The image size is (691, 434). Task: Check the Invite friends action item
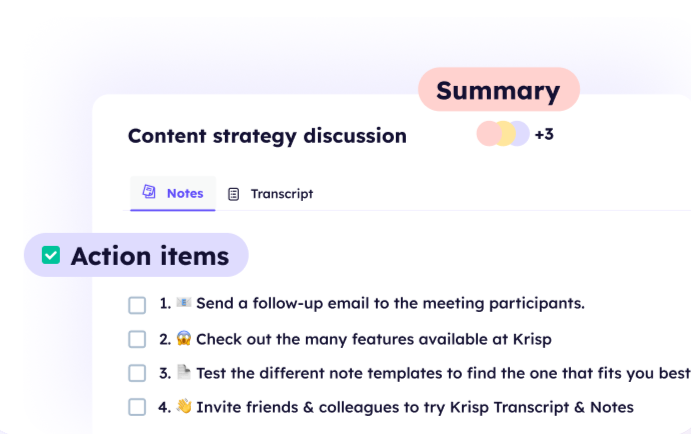[137, 407]
